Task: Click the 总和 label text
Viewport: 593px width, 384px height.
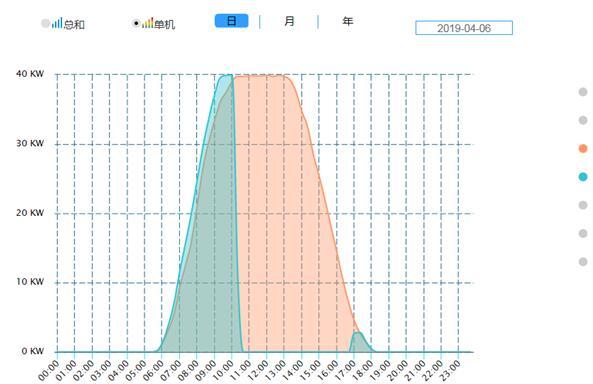Action: point(74,24)
